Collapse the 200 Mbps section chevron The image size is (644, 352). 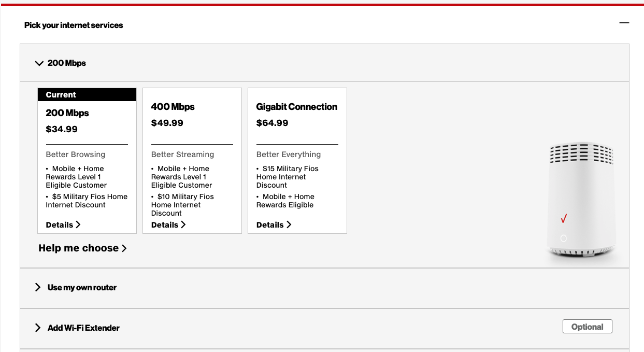point(39,63)
